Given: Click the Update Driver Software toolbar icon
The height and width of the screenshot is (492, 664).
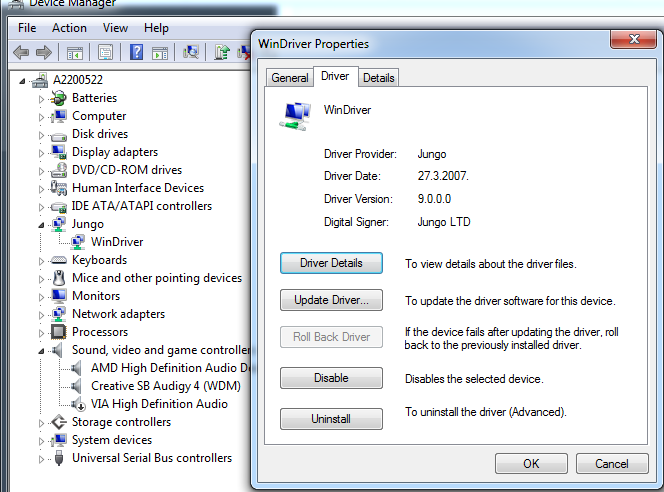Looking at the screenshot, I should [x=222, y=53].
